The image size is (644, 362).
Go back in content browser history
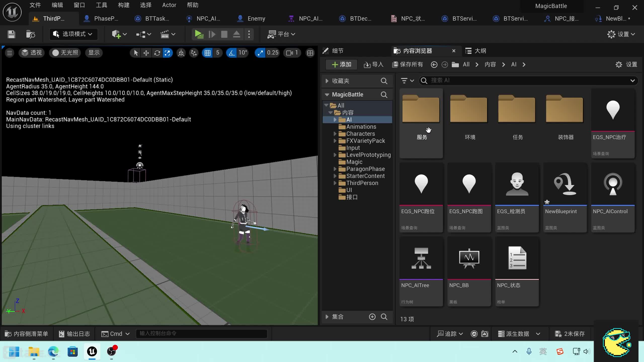click(x=434, y=65)
